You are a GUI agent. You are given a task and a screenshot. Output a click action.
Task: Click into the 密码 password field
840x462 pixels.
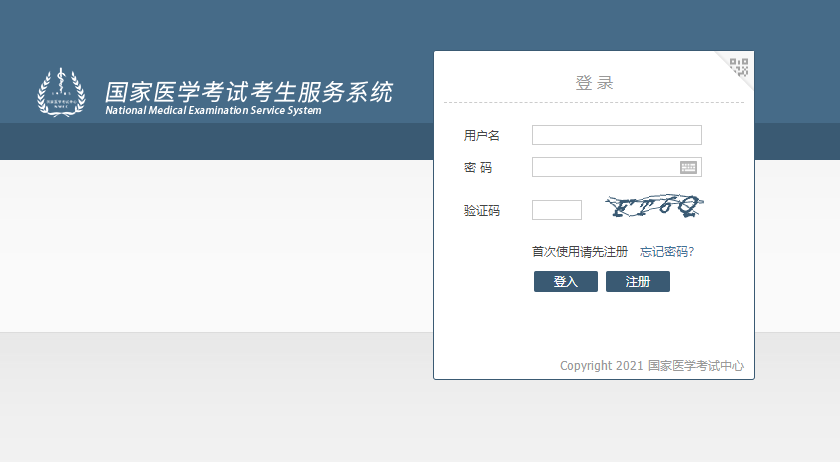[x=605, y=168]
